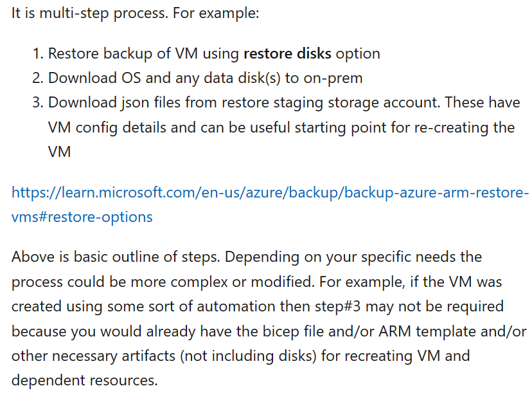Click the final words 'dependent resources.'

point(84,380)
